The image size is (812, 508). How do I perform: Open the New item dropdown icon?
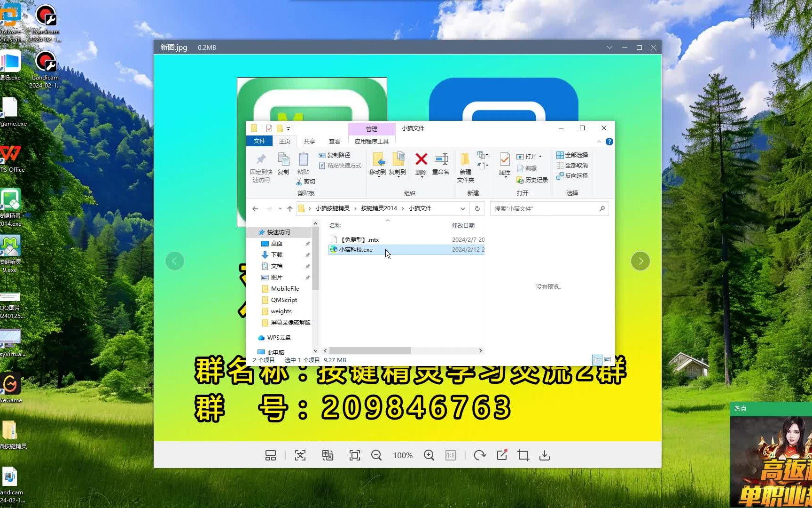click(x=483, y=155)
